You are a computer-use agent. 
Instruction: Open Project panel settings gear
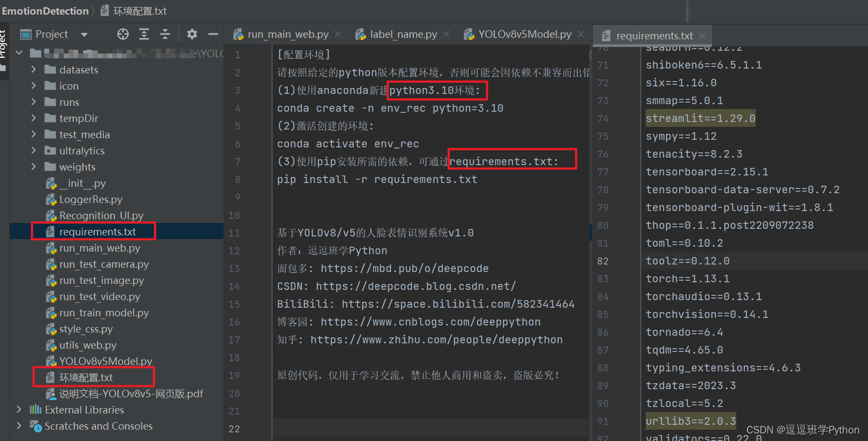tap(192, 35)
